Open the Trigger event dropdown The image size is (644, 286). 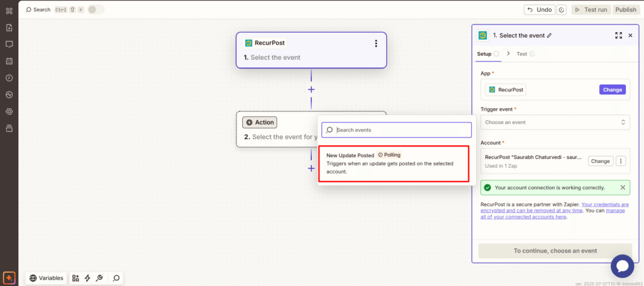coord(555,123)
